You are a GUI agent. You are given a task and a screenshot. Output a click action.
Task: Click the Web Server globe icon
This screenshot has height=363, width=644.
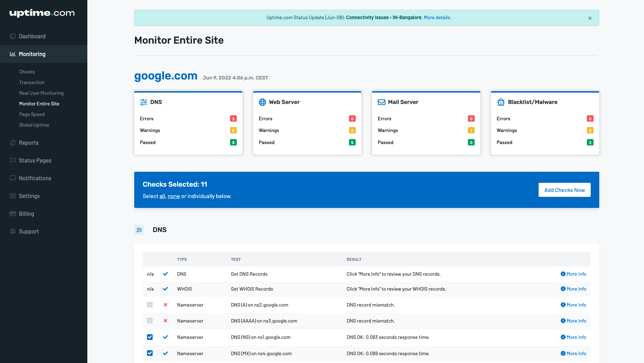click(262, 102)
